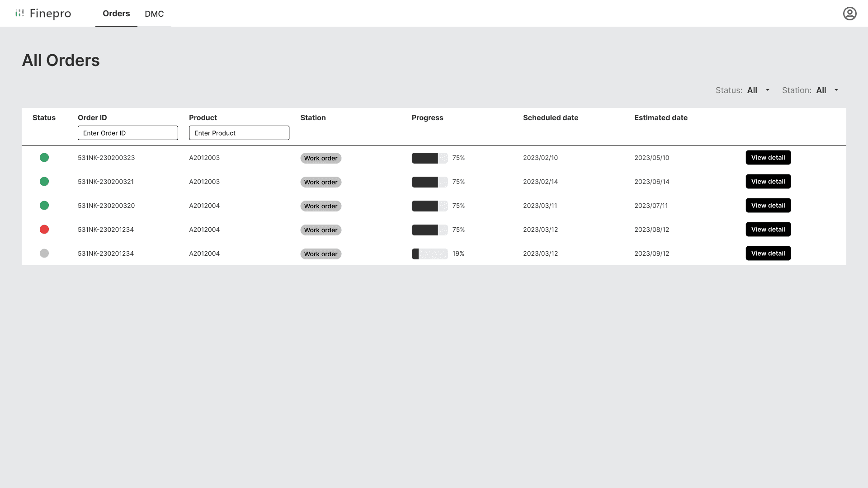Image resolution: width=868 pixels, height=488 pixels.
Task: Switch to the Orders tab
Action: click(116, 14)
